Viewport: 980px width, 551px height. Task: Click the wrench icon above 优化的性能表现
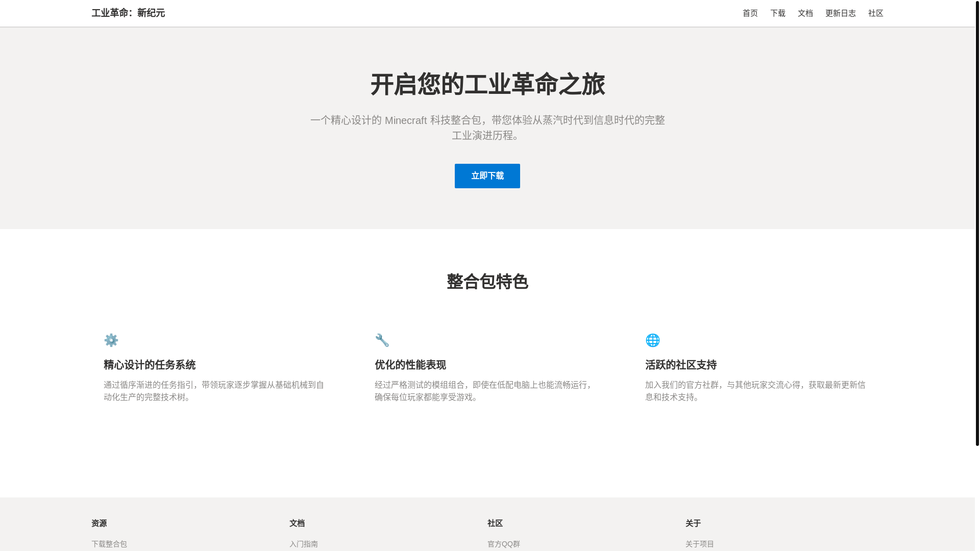(382, 340)
